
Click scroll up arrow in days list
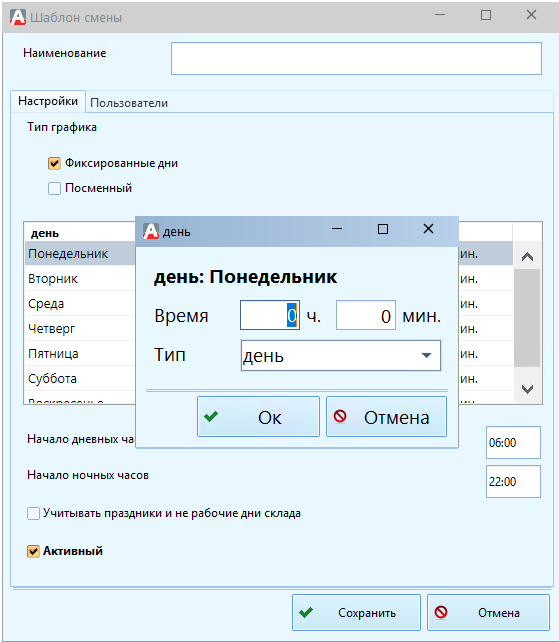point(527,257)
